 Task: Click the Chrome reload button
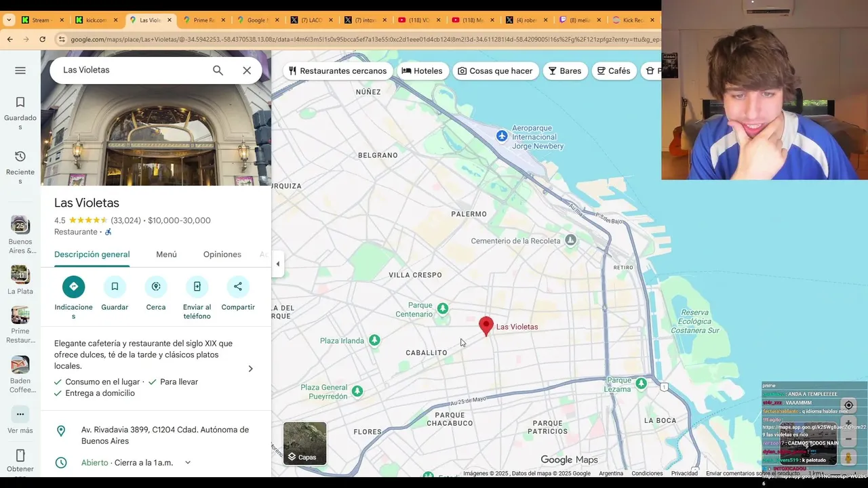(x=42, y=39)
